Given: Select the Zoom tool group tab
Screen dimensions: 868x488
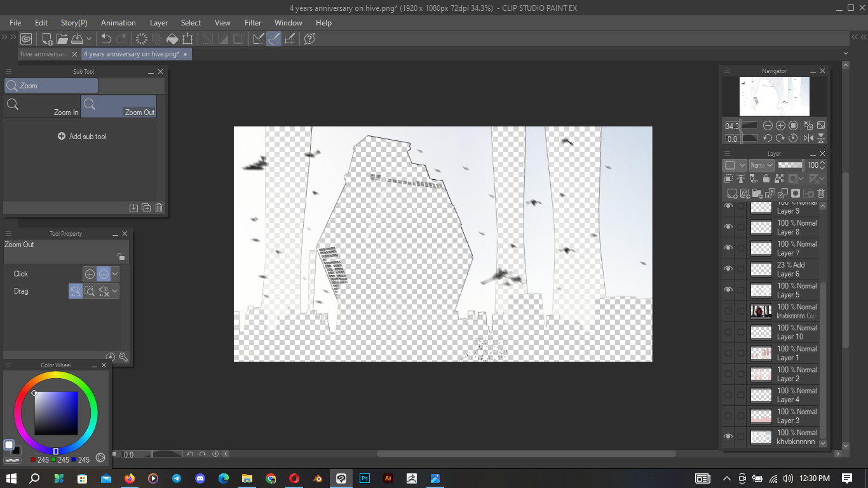Looking at the screenshot, I should point(51,86).
